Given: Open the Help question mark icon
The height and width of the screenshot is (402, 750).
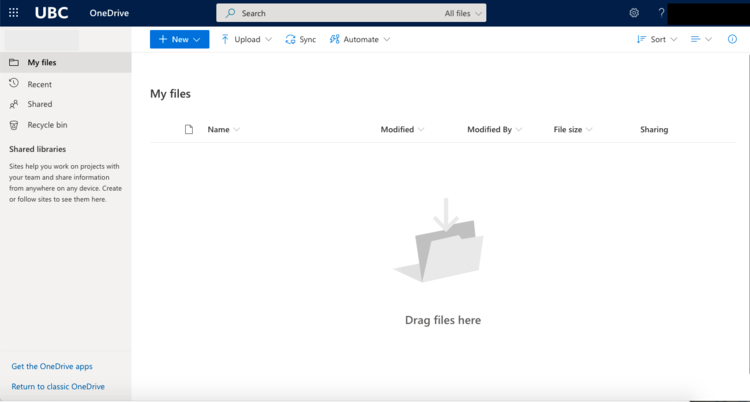Looking at the screenshot, I should coord(661,13).
